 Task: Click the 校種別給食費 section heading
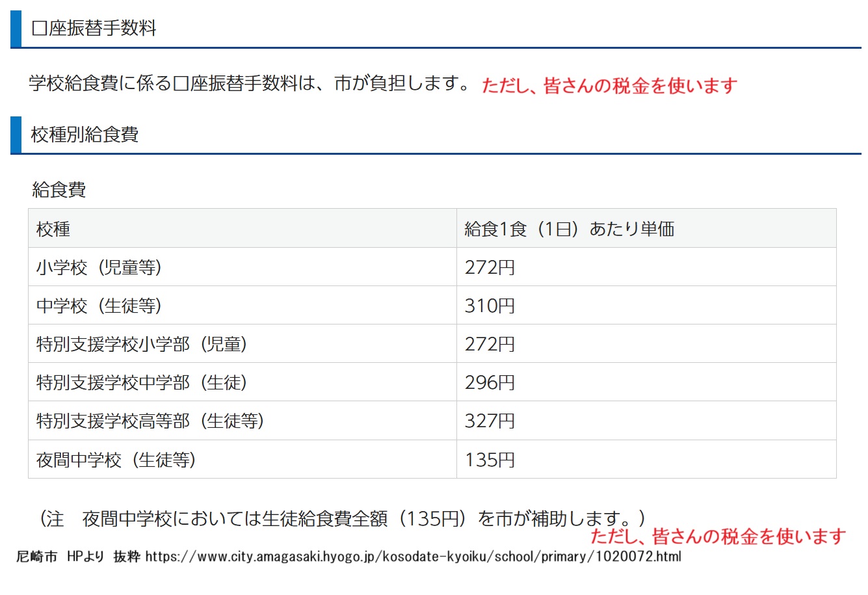tap(85, 135)
